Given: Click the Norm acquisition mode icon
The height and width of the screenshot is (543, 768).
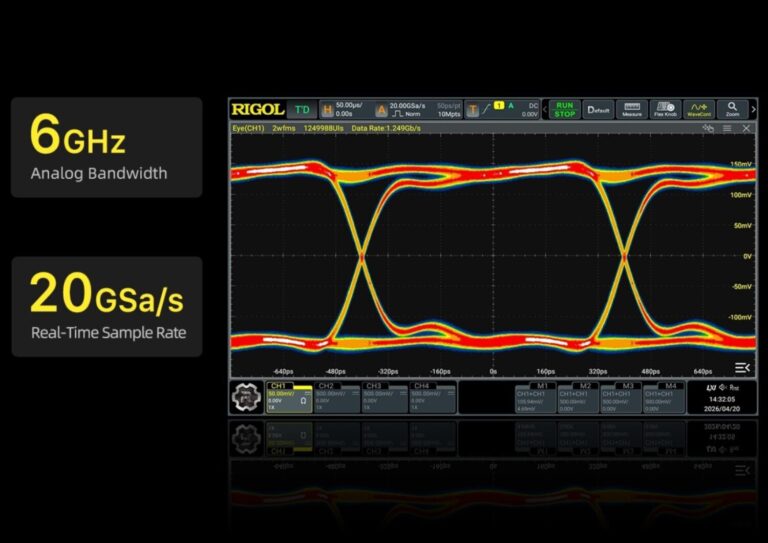Looking at the screenshot, I should [406, 114].
